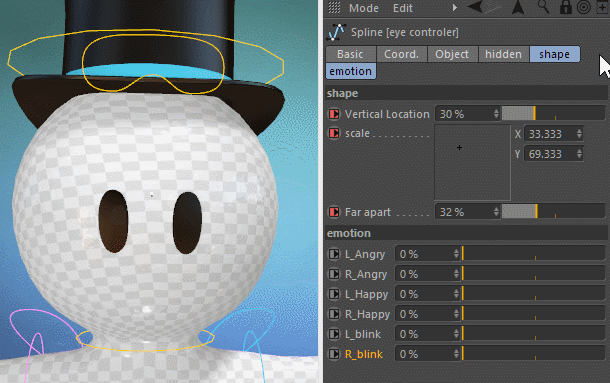The height and width of the screenshot is (383, 610).
Task: Click the Vertical Location stepper arrows
Action: pos(496,114)
